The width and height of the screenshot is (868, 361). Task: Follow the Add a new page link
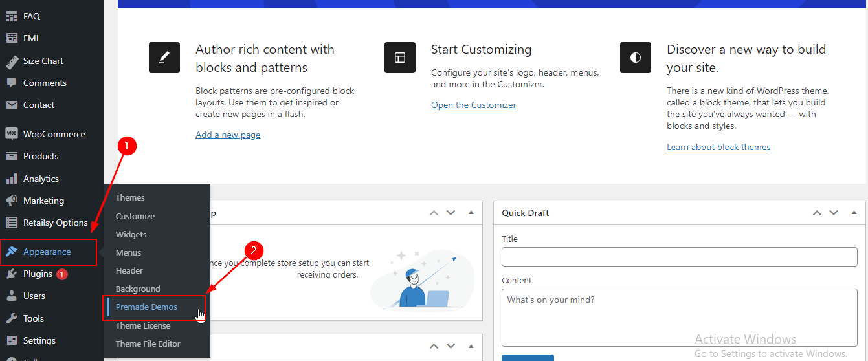pos(228,135)
